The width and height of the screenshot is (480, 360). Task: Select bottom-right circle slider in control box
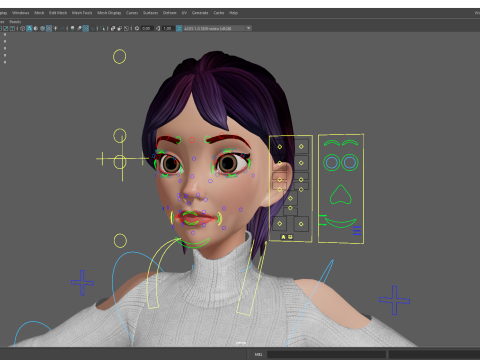tap(301, 224)
